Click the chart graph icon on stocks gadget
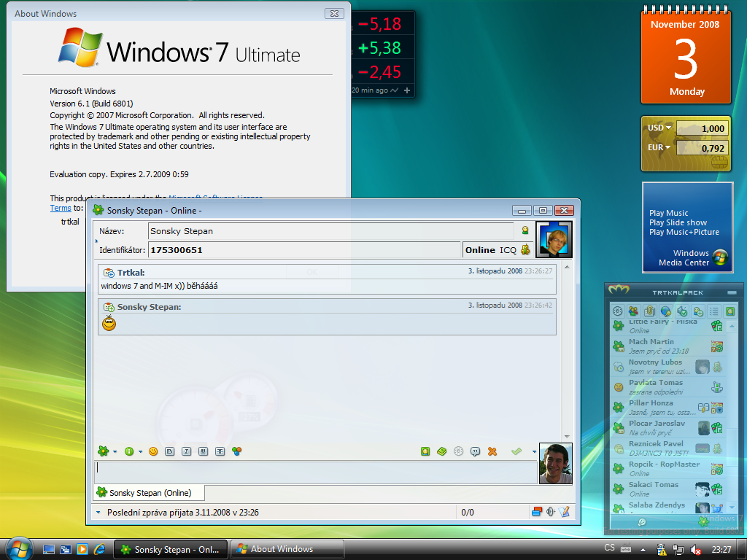Image resolution: width=747 pixels, height=560 pixels. click(x=395, y=90)
